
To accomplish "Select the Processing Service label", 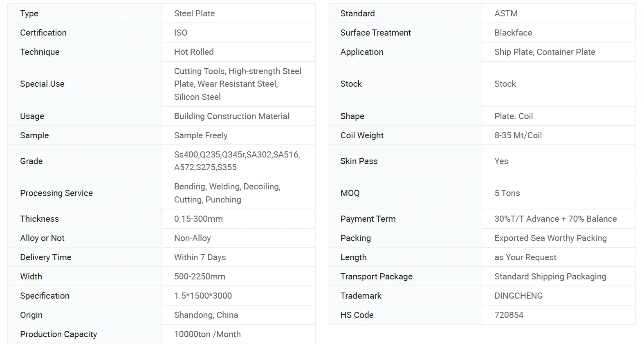I will (x=56, y=193).
